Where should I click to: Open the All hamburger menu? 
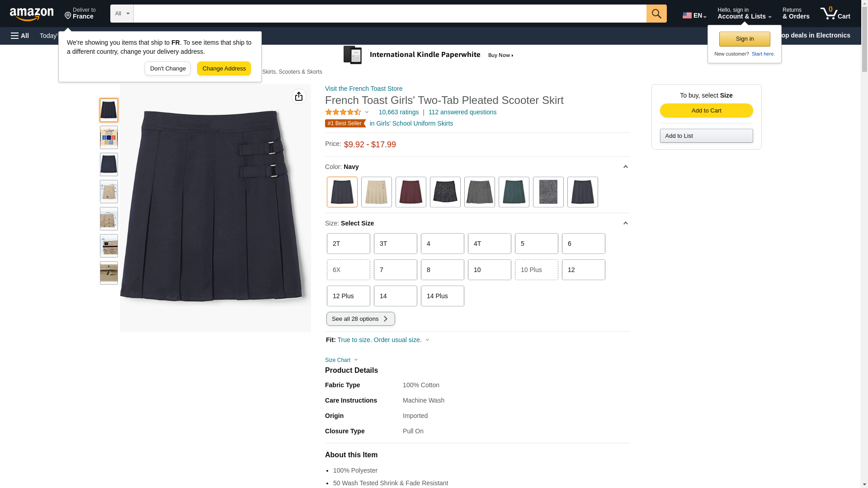[20, 36]
